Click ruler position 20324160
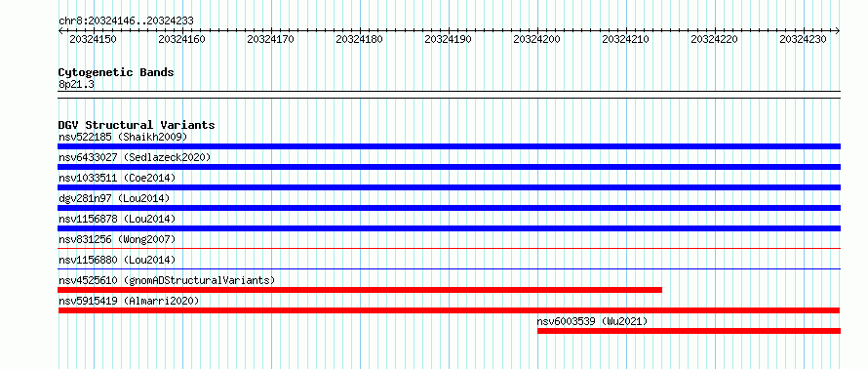Viewport: 868px width, 369px height. click(x=181, y=39)
